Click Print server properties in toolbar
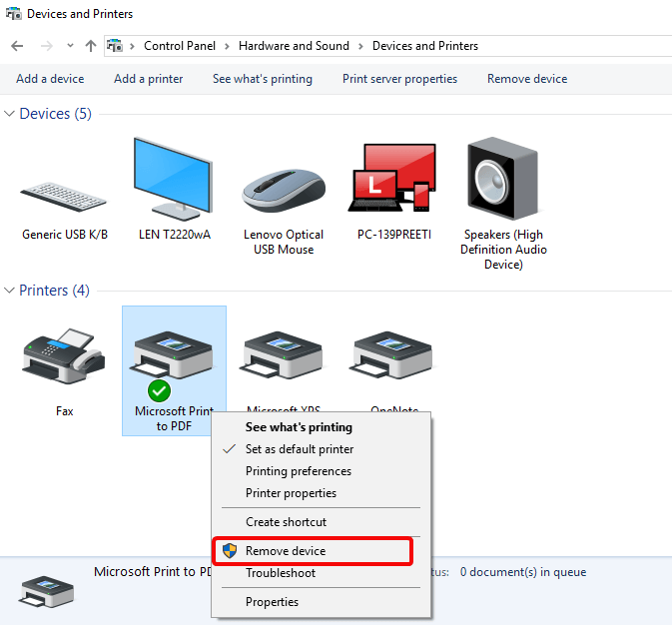Viewport: 672px width, 625px height. (x=399, y=79)
